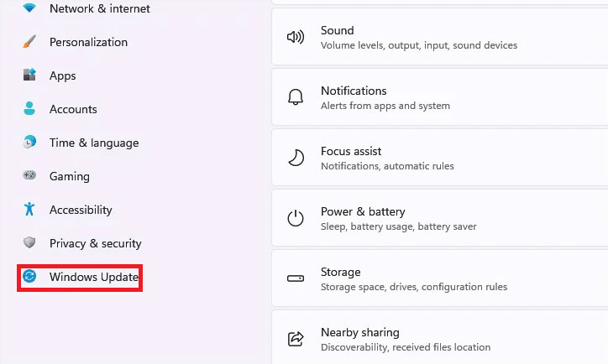
Task: Click the Network & internet wifi icon
Action: tap(30, 8)
